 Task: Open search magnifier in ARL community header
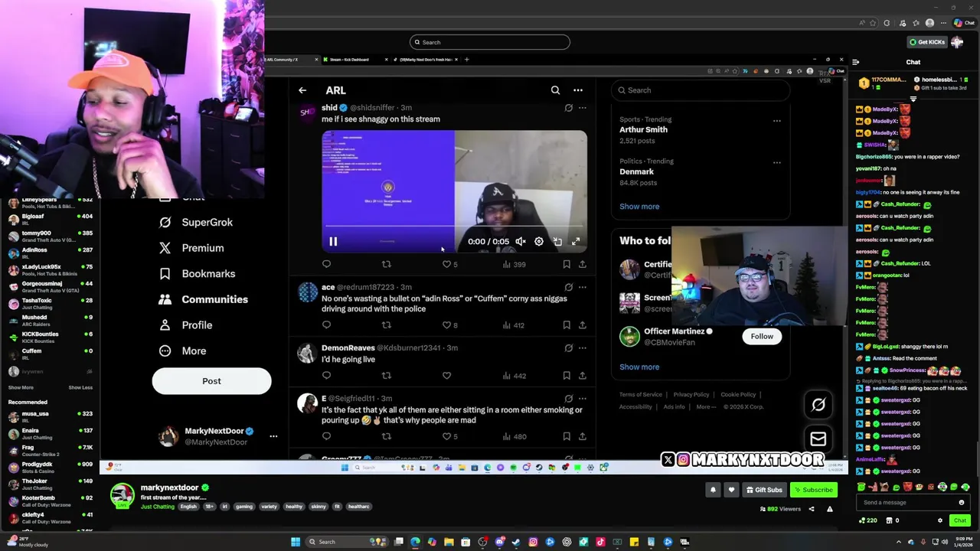point(555,90)
